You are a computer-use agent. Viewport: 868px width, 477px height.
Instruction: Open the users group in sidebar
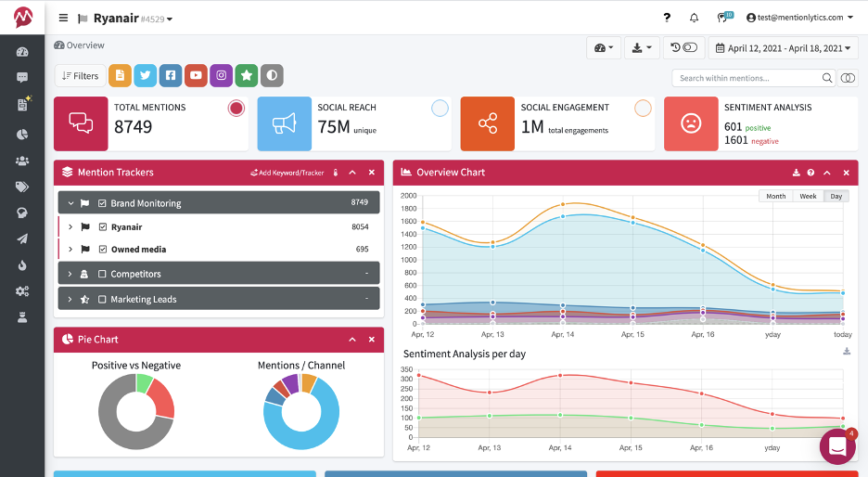tap(22, 161)
